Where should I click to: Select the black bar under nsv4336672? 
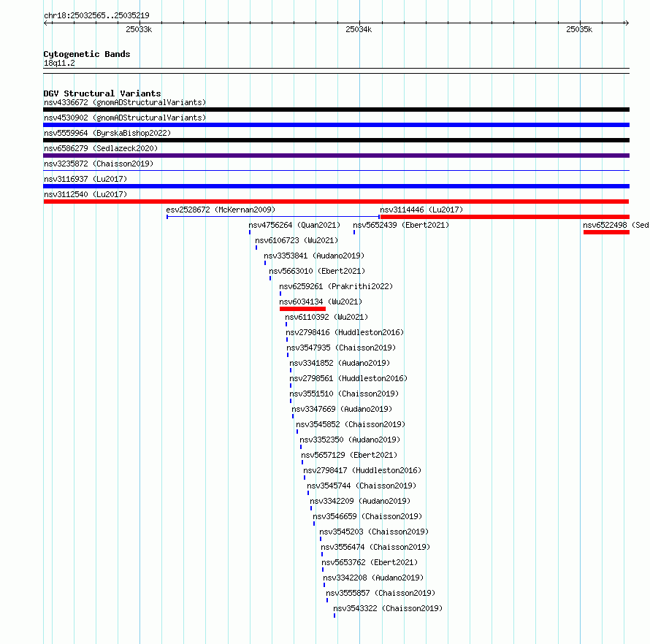pyautogui.click(x=336, y=110)
